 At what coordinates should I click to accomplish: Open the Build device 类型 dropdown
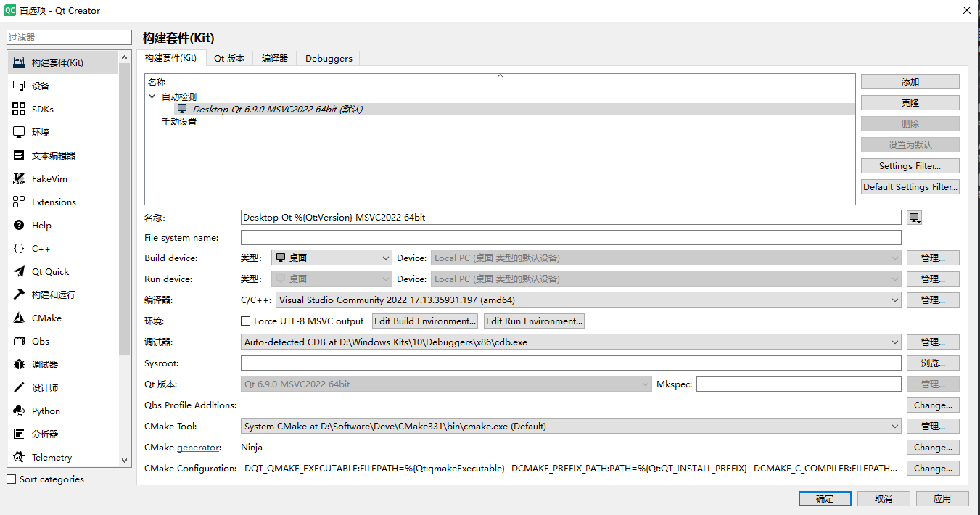tap(332, 257)
